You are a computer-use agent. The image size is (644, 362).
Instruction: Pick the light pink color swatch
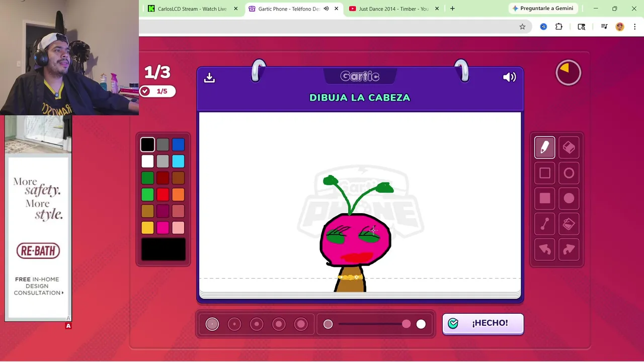point(178,228)
